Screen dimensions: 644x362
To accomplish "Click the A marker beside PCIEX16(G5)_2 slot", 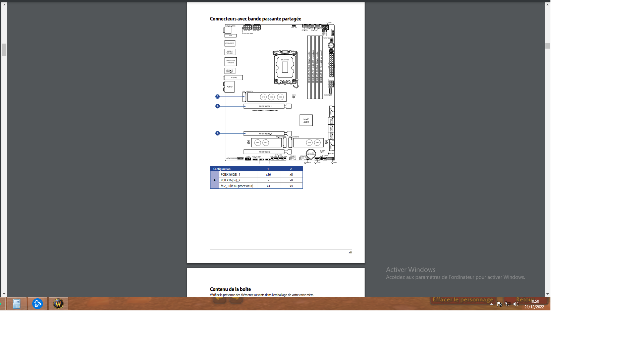I will coord(217,133).
